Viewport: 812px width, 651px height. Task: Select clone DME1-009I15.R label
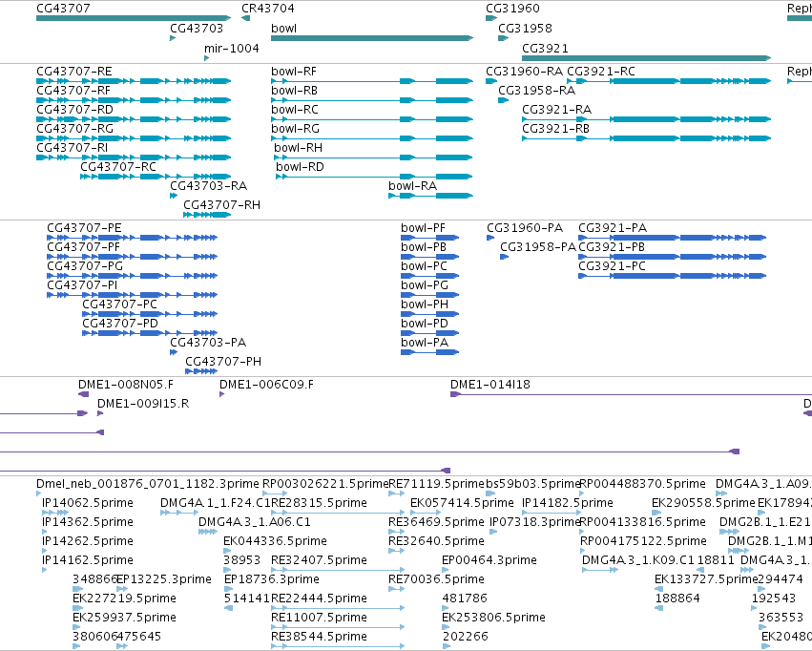point(143,404)
